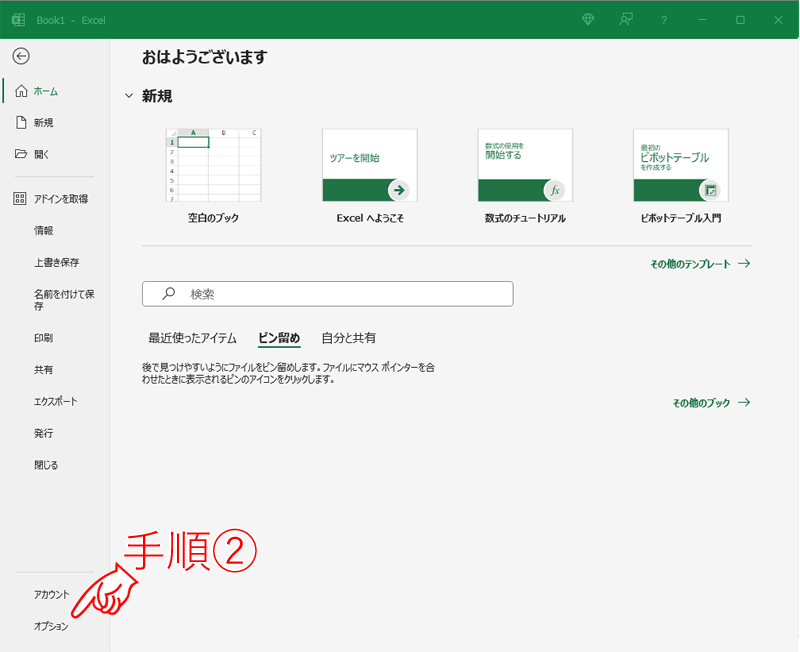Screen dimensions: 800x652
Task: Click the Excel logo in title bar
Action: (x=18, y=20)
